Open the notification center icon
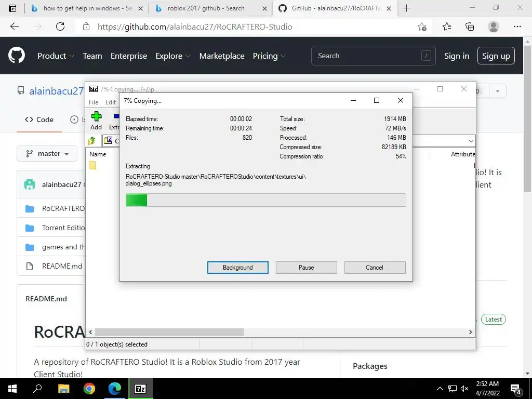This screenshot has width=532, height=399. click(x=516, y=390)
